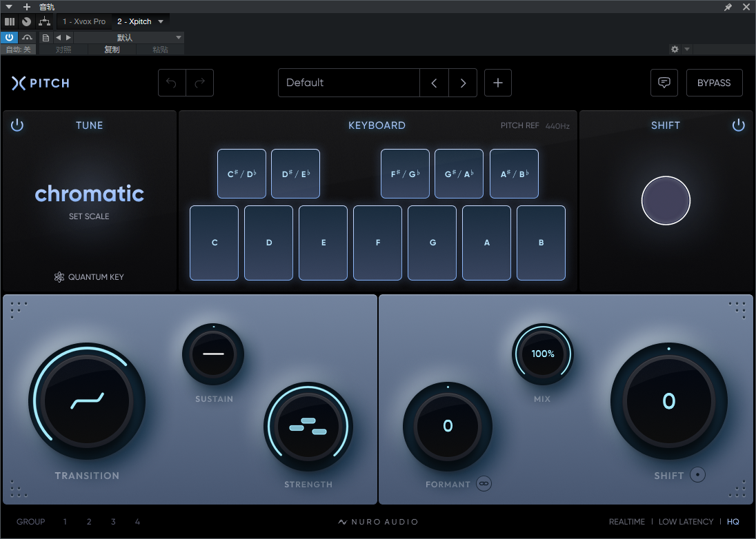Toggle the C keyboard key

[214, 243]
